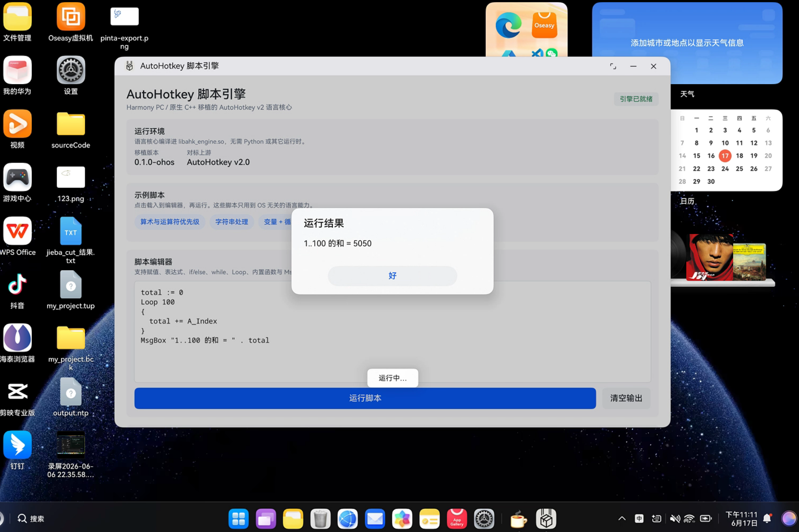Select date 24 in the calendar widget
Viewport: 799px width, 532px height.
(725, 169)
